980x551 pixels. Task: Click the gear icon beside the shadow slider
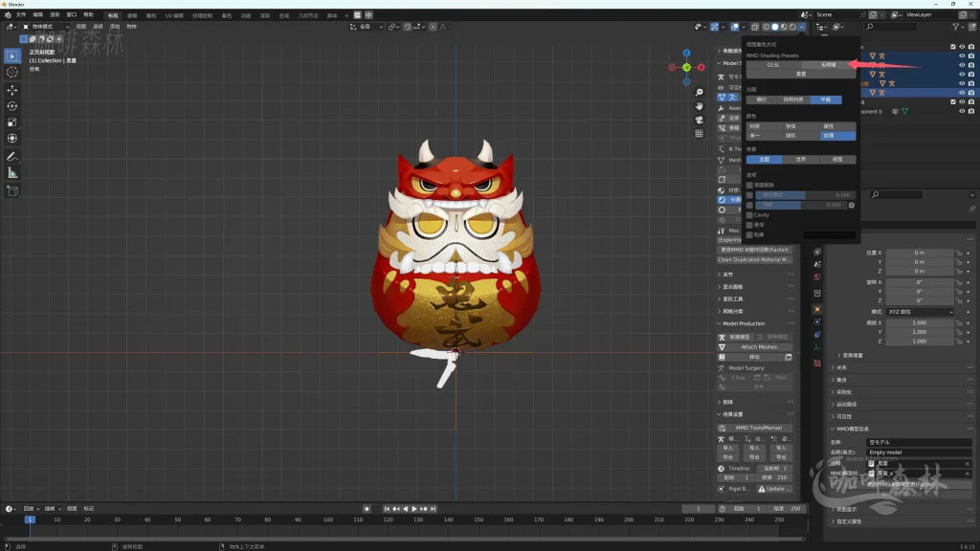pos(851,205)
